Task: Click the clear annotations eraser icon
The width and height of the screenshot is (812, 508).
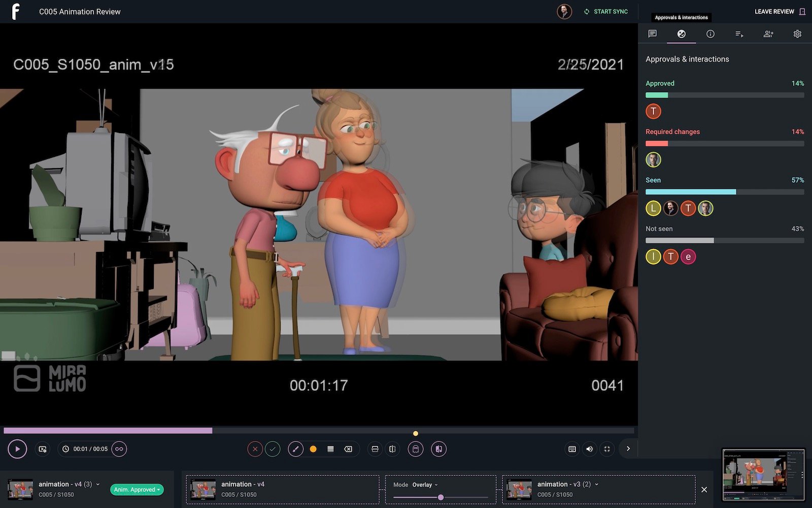Action: (x=348, y=449)
